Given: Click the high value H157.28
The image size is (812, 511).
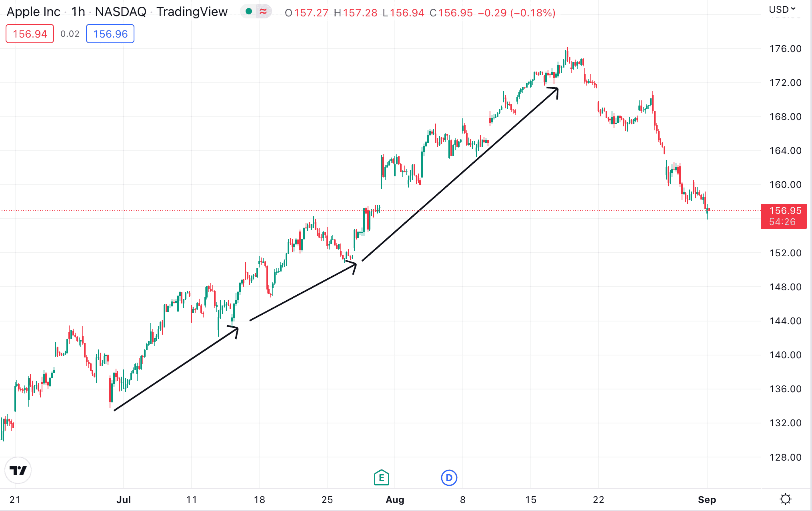Looking at the screenshot, I should (x=356, y=13).
